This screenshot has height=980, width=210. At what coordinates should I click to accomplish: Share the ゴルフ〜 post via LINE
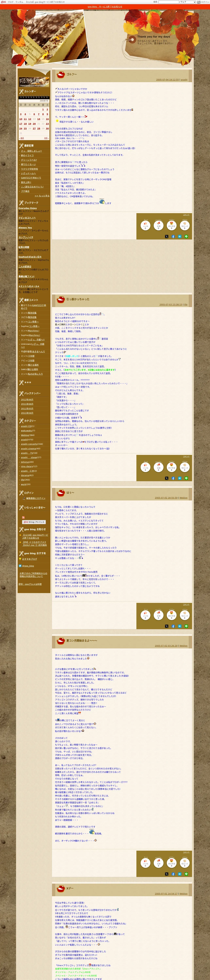(x=186, y=237)
